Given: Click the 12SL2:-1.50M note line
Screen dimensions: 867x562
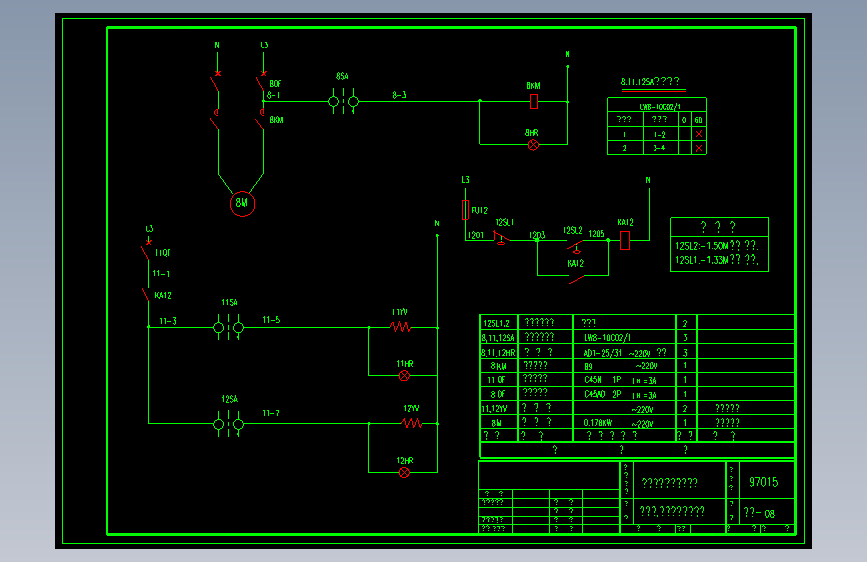Looking at the screenshot, I should [x=716, y=246].
